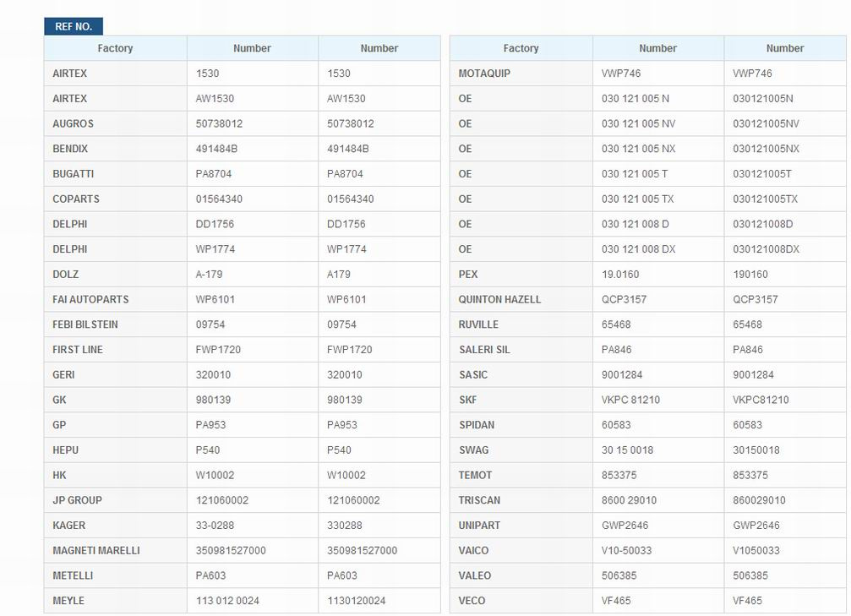Click OE number 030 121 005 TX
851x616 pixels.
[x=637, y=199]
